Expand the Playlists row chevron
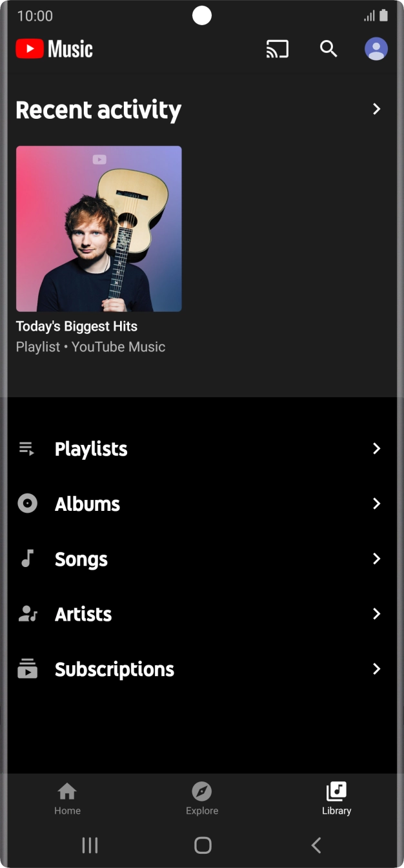The height and width of the screenshot is (868, 404). tap(376, 448)
